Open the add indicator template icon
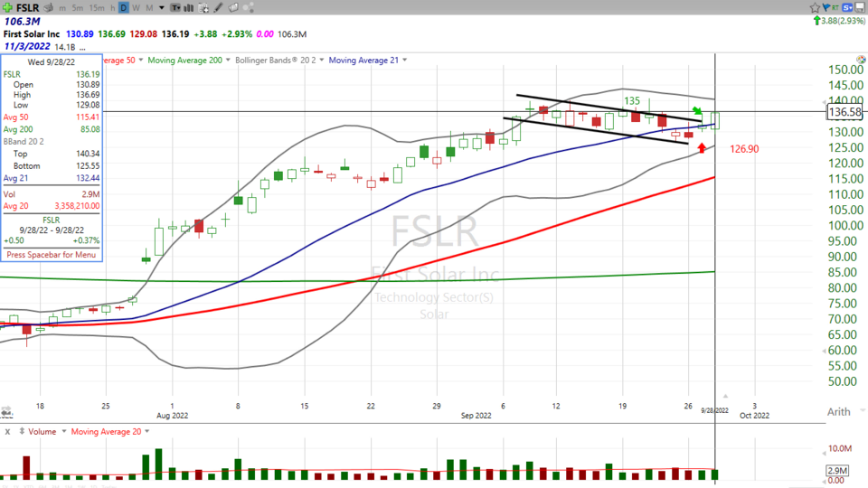Screen dimensions: 868x488 203,8
